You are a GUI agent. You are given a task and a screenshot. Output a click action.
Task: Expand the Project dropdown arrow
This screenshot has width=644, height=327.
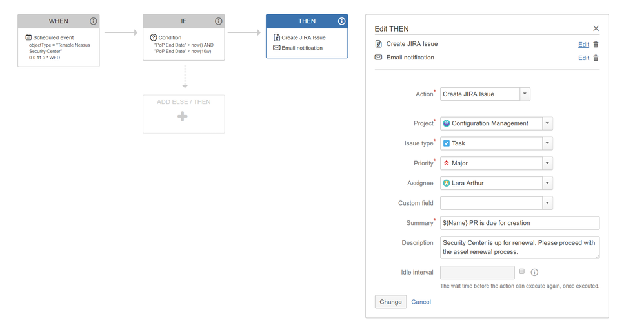click(547, 123)
